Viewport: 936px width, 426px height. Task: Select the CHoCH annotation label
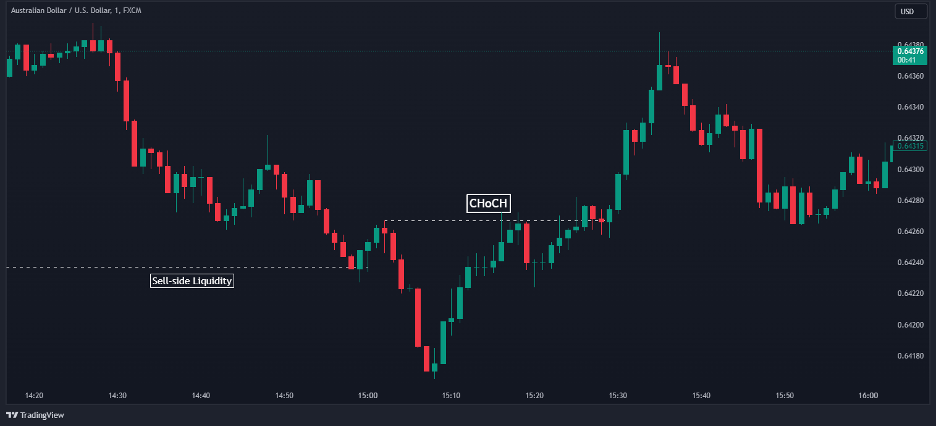(x=489, y=204)
